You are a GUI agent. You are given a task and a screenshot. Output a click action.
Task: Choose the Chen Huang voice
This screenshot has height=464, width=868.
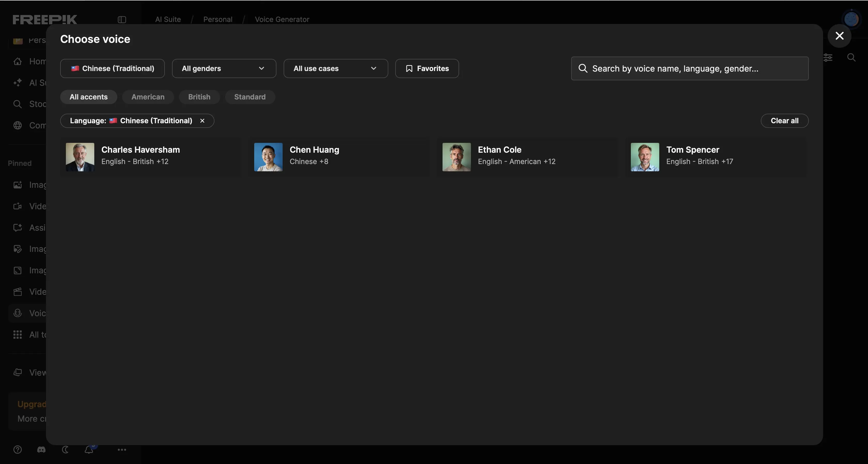pos(339,157)
